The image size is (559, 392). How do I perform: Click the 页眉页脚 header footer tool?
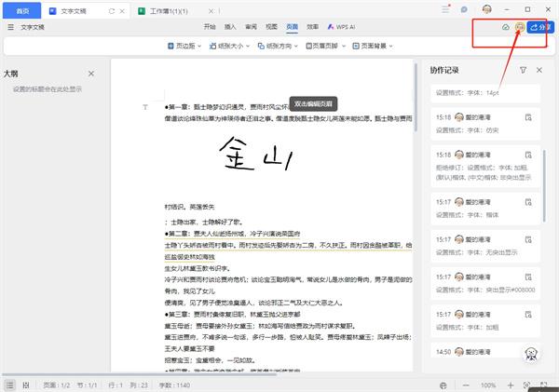[322, 46]
